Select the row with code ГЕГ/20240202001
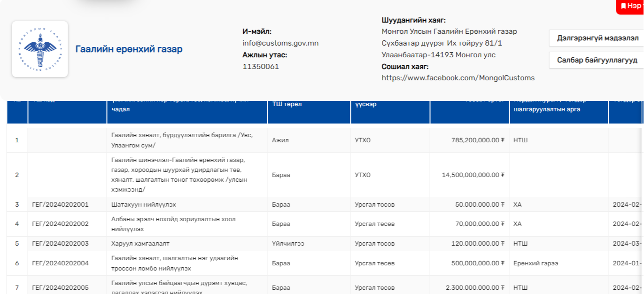The image size is (644, 294). (x=60, y=205)
